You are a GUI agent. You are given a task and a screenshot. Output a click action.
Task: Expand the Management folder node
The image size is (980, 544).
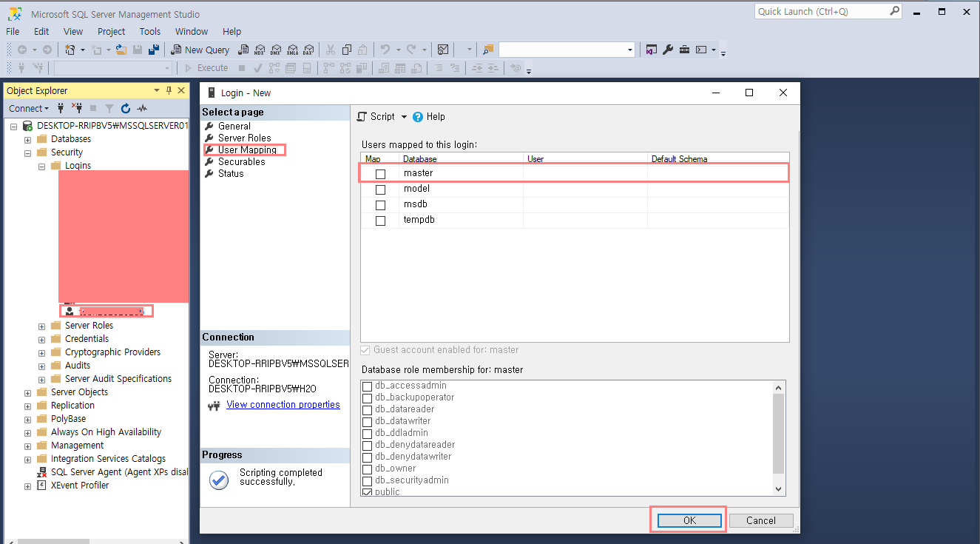point(27,446)
